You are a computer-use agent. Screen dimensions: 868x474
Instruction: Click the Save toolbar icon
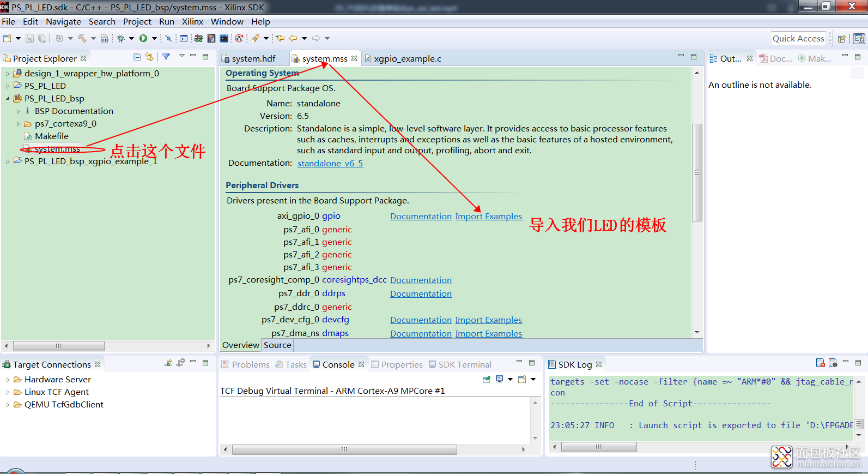pos(29,38)
